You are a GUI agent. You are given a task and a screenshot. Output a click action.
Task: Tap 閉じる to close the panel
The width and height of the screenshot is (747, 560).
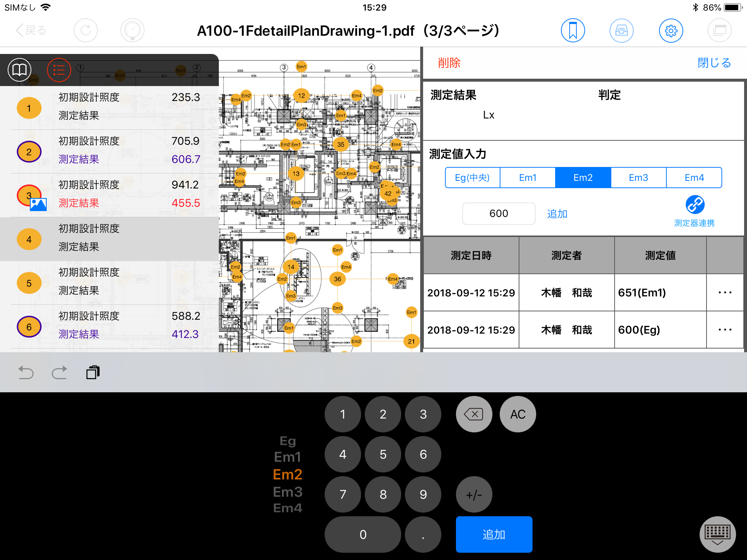click(x=714, y=63)
